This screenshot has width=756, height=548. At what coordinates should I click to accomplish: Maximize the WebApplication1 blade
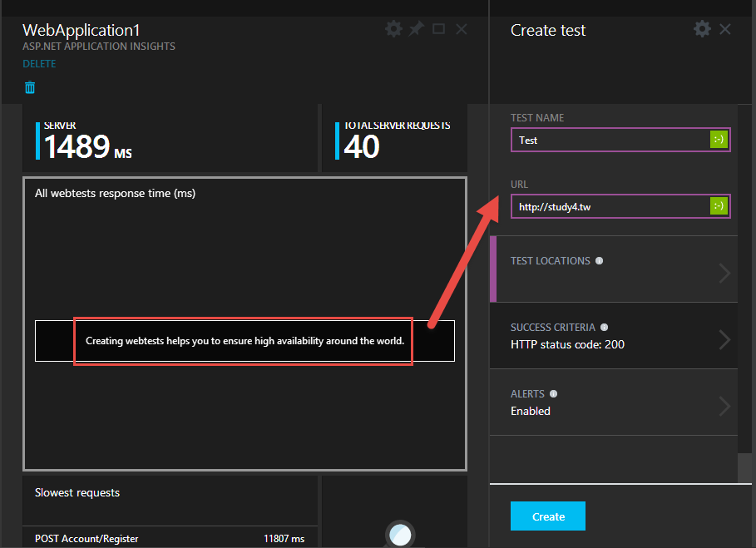[439, 29]
